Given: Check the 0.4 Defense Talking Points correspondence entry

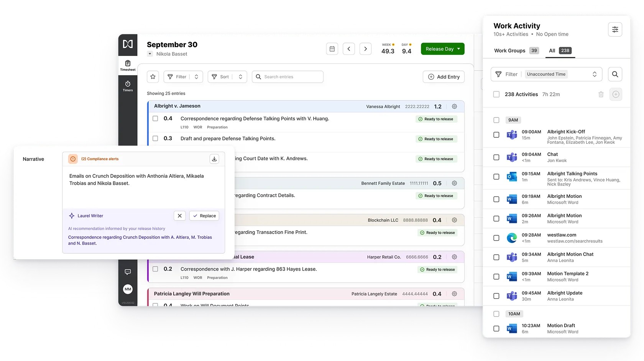Looking at the screenshot, I should point(155,119).
